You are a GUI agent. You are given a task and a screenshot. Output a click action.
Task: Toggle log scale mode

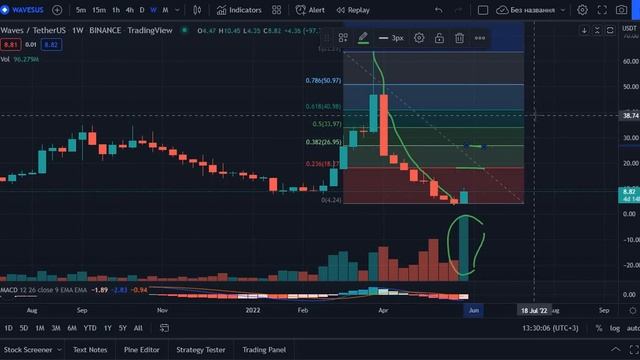click(x=615, y=328)
